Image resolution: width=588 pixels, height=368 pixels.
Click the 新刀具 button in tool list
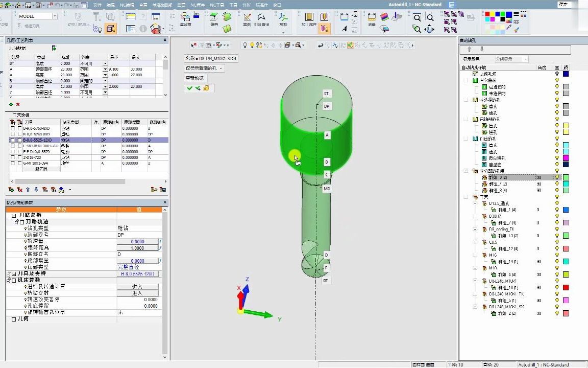(41, 169)
